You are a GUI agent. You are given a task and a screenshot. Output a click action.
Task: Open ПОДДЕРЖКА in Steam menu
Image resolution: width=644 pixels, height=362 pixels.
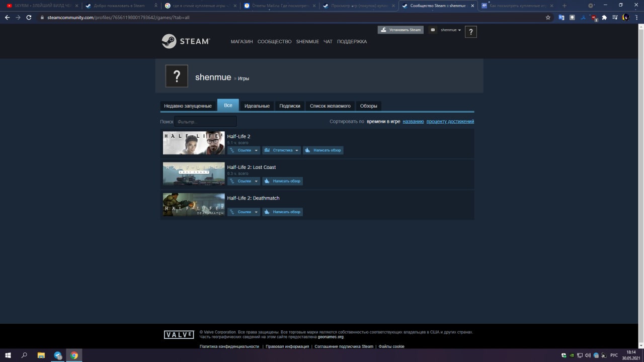[352, 42]
